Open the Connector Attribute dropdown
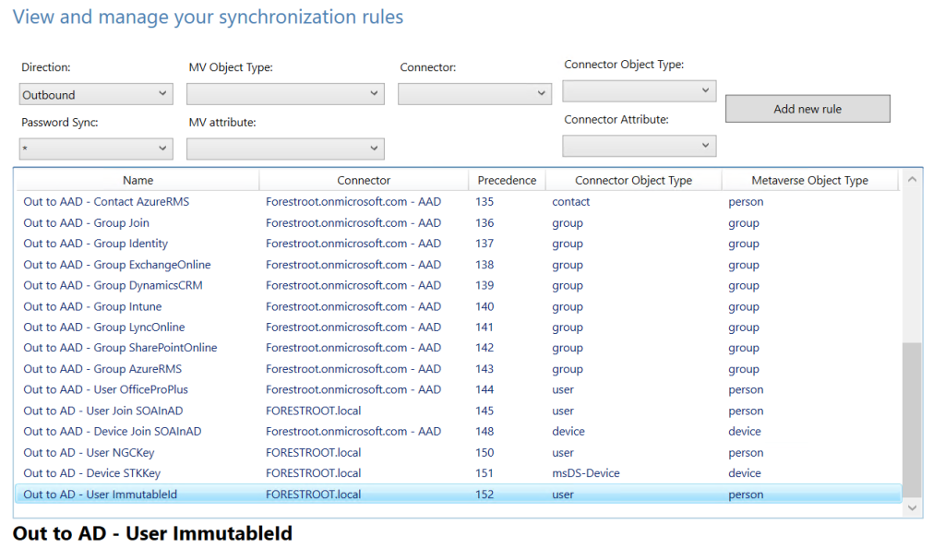Viewport: 945px width, 560px height. point(639,146)
